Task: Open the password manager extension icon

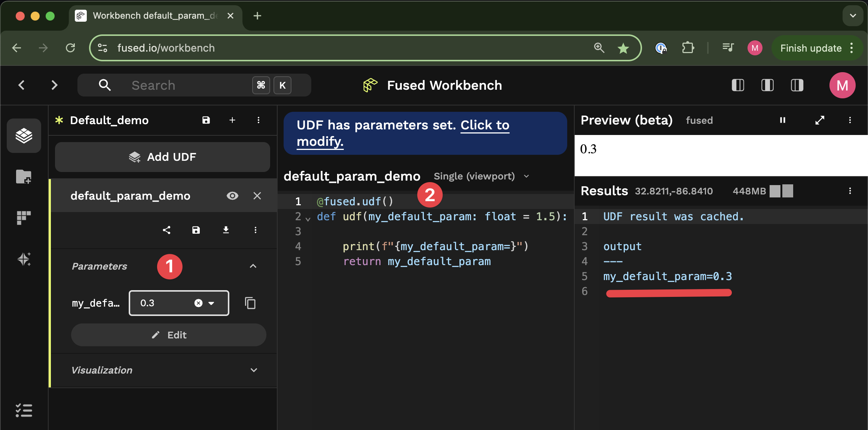Action: [661, 48]
